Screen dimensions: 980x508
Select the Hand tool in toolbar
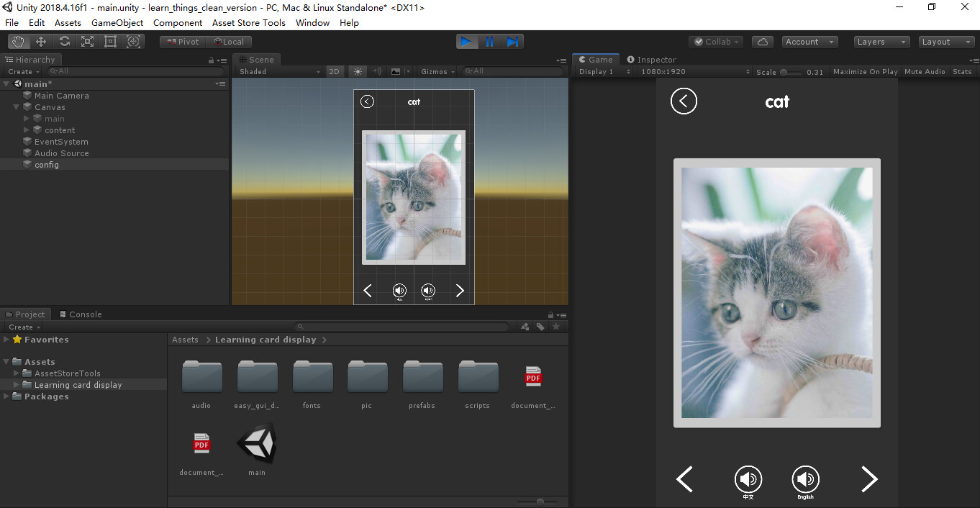point(18,42)
